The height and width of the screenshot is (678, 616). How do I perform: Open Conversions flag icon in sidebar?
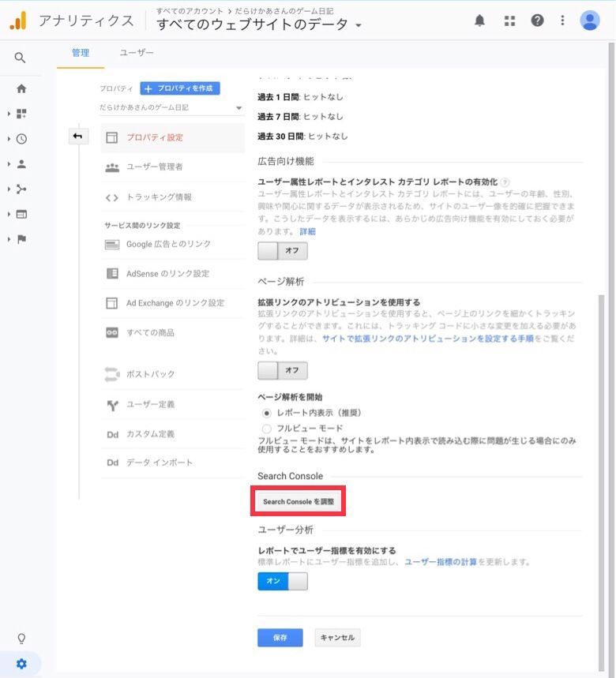pos(21,239)
